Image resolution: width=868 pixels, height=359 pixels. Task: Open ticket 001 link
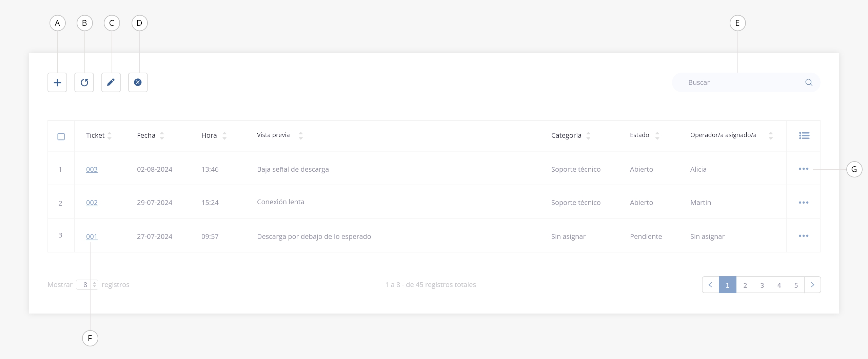point(92,237)
